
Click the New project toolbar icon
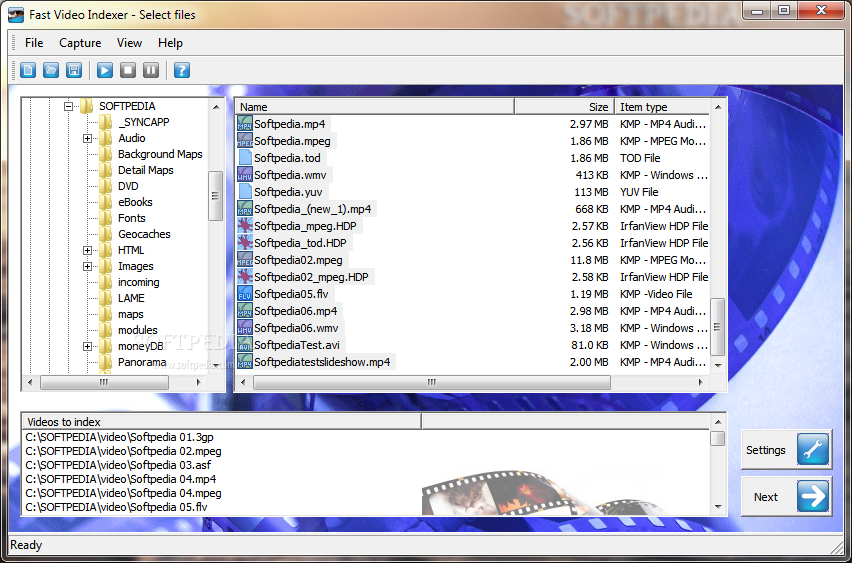point(28,70)
